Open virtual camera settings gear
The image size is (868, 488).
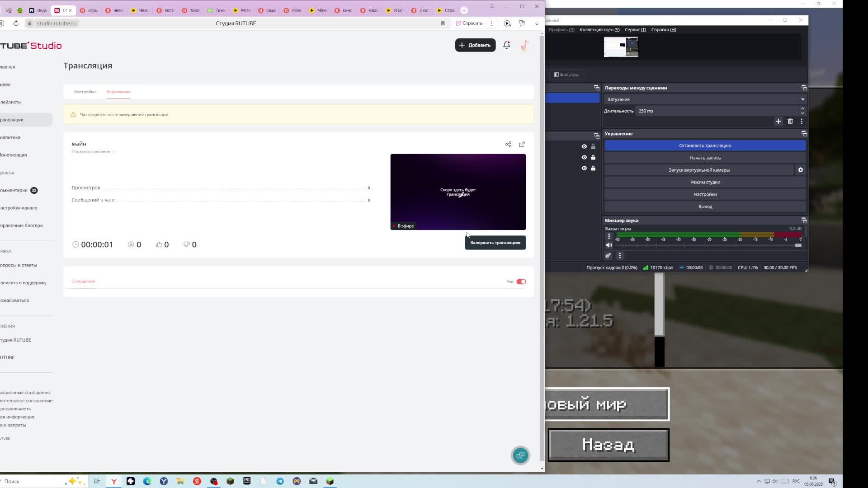(x=800, y=170)
